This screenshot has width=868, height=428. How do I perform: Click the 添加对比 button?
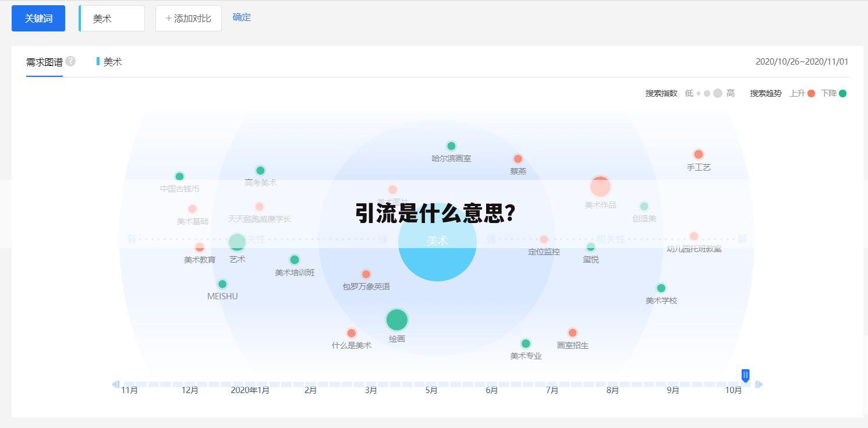189,18
